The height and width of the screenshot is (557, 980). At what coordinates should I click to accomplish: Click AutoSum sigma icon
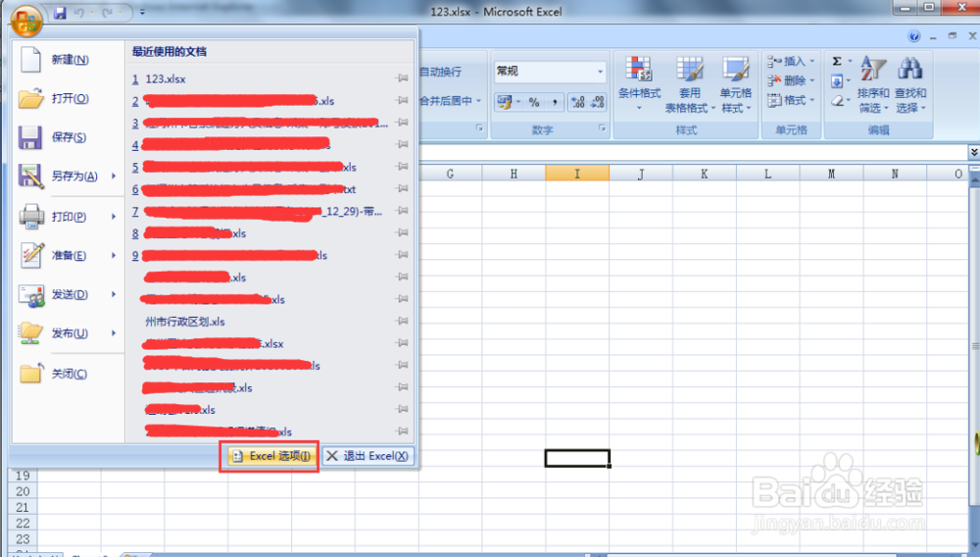point(837,61)
